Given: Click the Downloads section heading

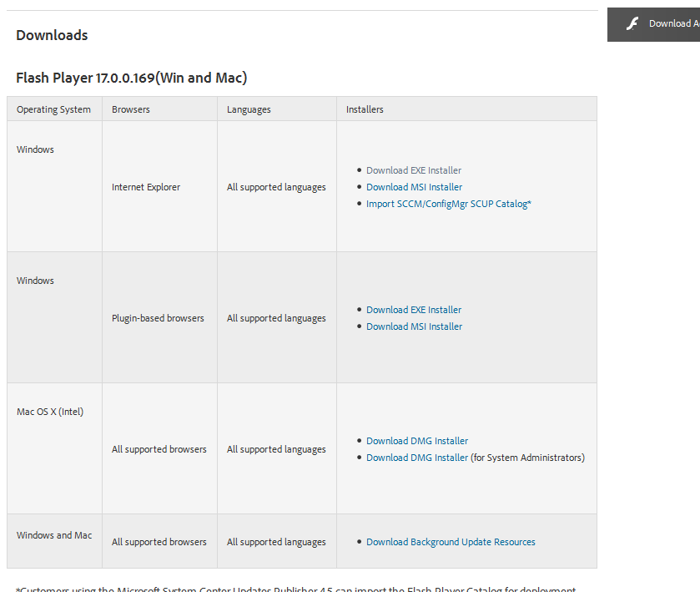Looking at the screenshot, I should point(52,35).
